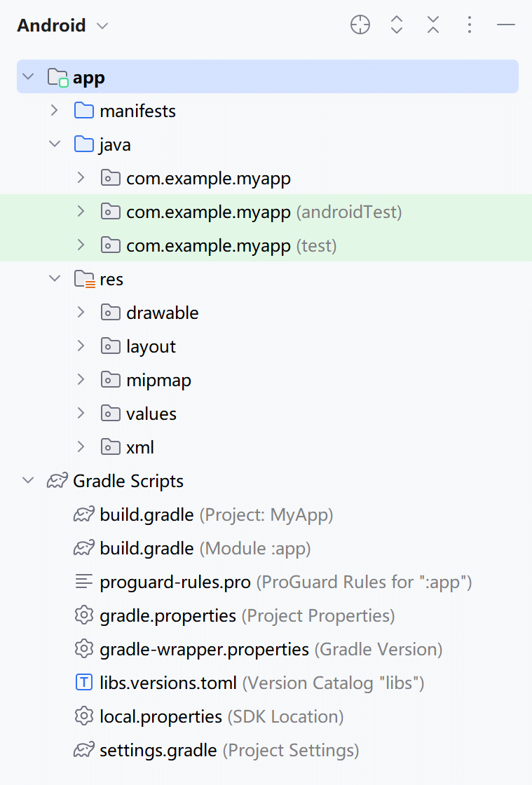The height and width of the screenshot is (785, 532).
Task: Select build.gradle (Project: MyApp) file
Action: click(147, 515)
